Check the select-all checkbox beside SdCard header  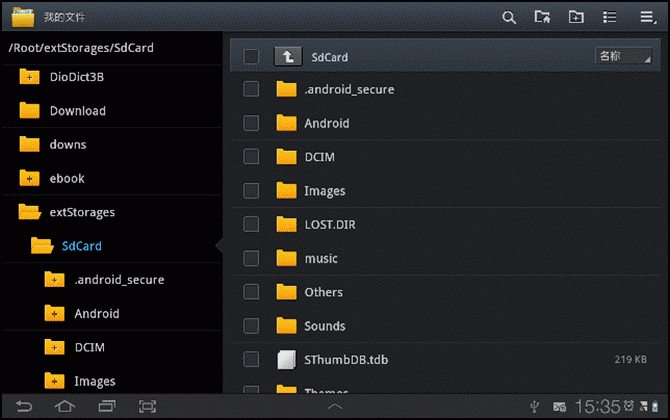pyautogui.click(x=251, y=56)
